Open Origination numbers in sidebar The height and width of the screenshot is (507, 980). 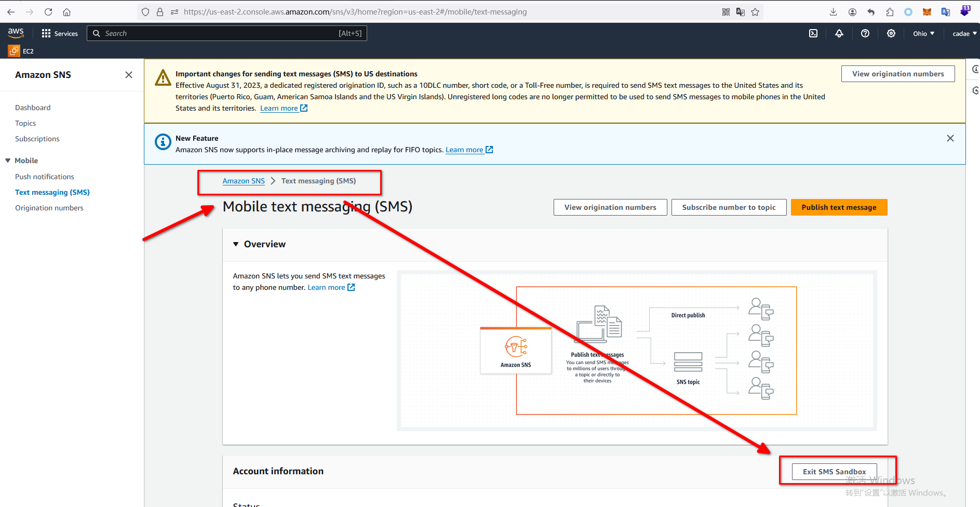click(x=49, y=208)
